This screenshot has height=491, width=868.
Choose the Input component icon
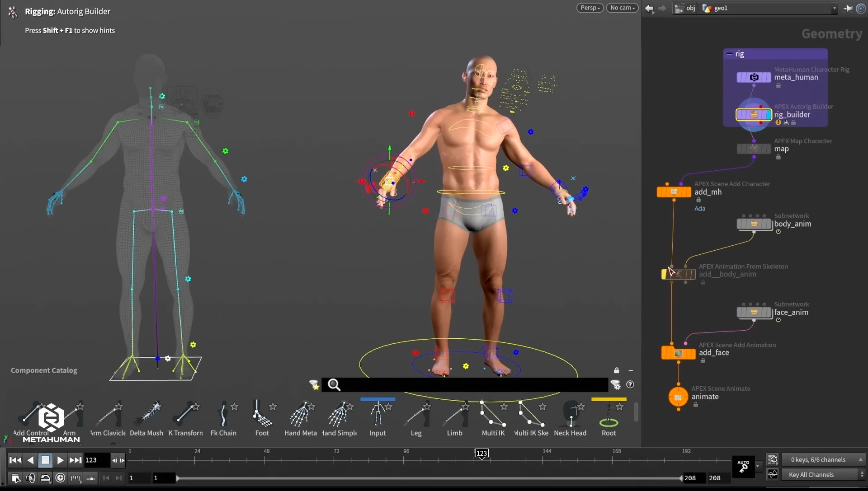click(377, 414)
